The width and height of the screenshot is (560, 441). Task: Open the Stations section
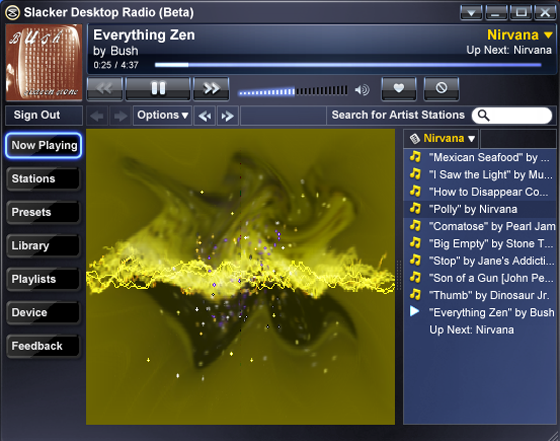[43, 179]
